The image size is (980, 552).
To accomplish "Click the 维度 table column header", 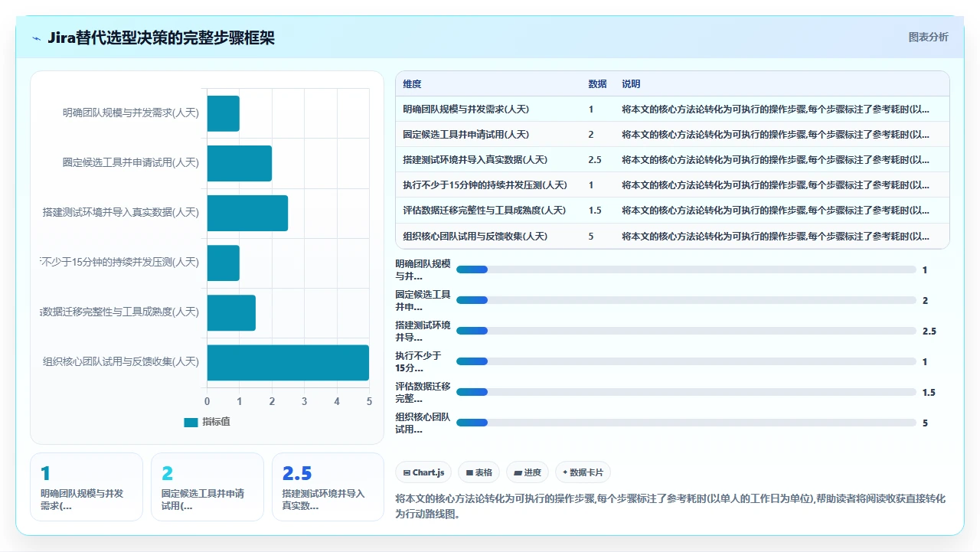I will tap(413, 84).
